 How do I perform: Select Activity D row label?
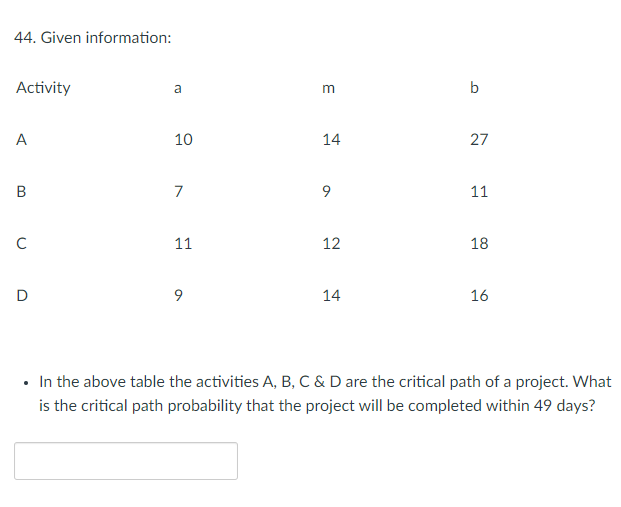(x=21, y=296)
